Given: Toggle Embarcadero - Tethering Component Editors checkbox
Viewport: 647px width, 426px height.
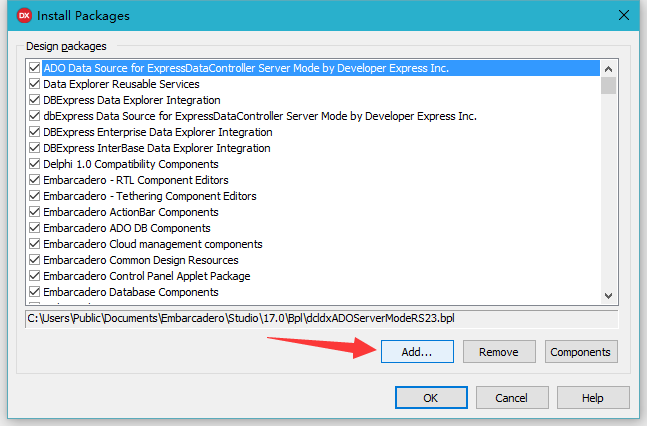Looking at the screenshot, I should tap(35, 196).
